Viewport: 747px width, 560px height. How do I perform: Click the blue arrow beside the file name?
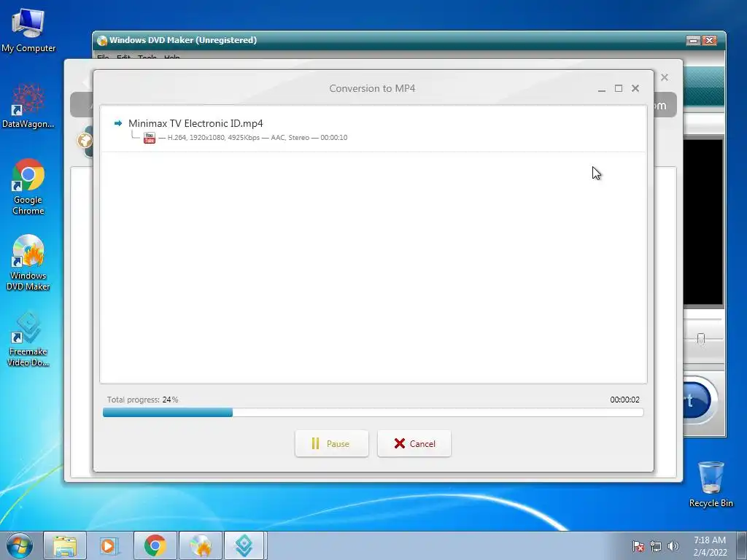pos(118,123)
